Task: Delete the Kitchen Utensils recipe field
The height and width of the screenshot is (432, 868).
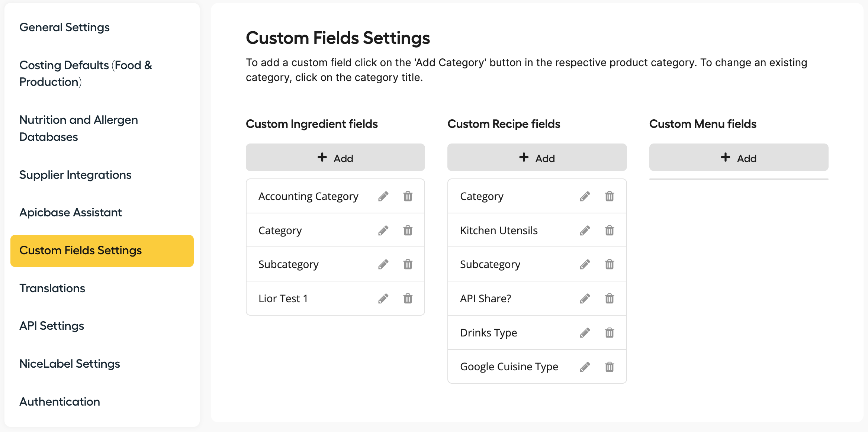Action: point(610,230)
